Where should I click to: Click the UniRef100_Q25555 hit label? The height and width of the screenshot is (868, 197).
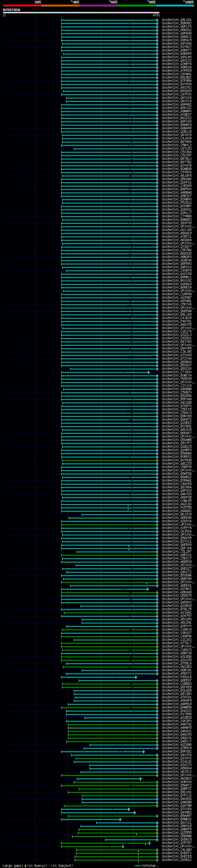[x=177, y=833]
